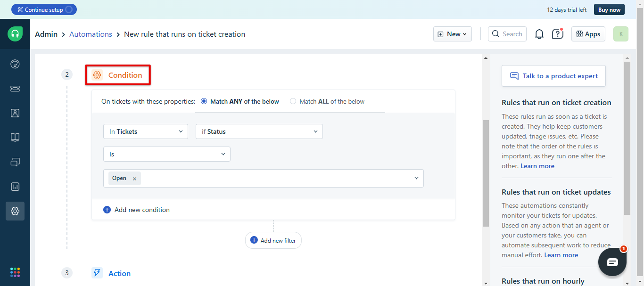Open the Is operator dropdown
This screenshot has width=644, height=286.
click(x=167, y=154)
